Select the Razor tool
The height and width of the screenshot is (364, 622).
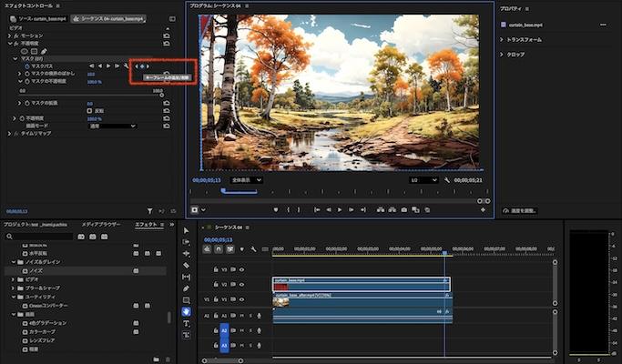pos(186,265)
